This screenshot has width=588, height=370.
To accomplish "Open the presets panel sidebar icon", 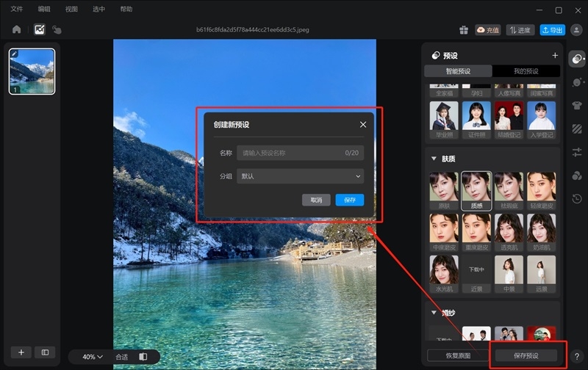I will click(x=577, y=59).
